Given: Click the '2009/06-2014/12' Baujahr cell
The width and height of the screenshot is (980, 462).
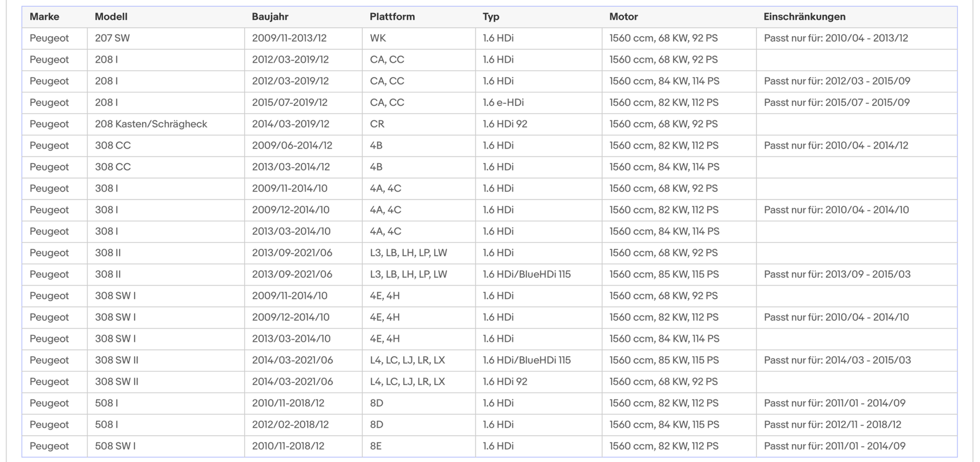Looking at the screenshot, I should 292,146.
